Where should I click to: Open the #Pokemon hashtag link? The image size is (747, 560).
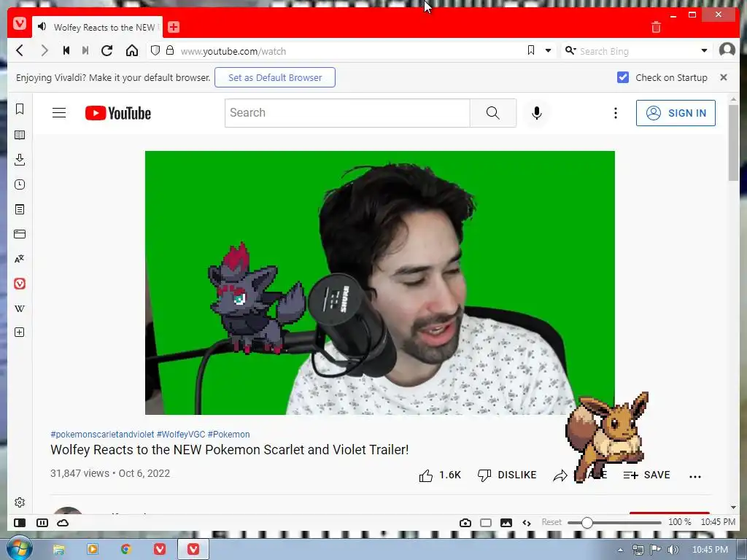pos(228,435)
